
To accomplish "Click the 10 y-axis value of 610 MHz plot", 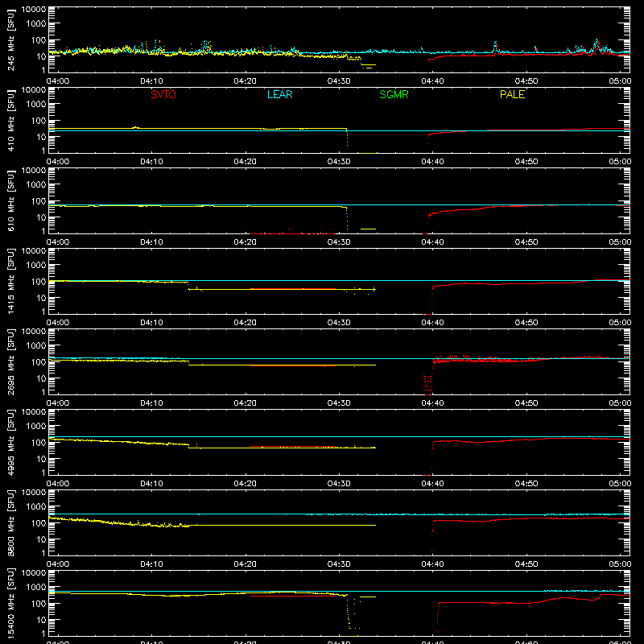I will [x=41, y=217].
